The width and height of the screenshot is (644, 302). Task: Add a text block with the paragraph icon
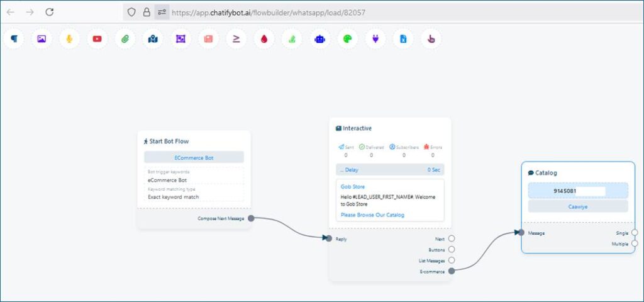(x=14, y=39)
